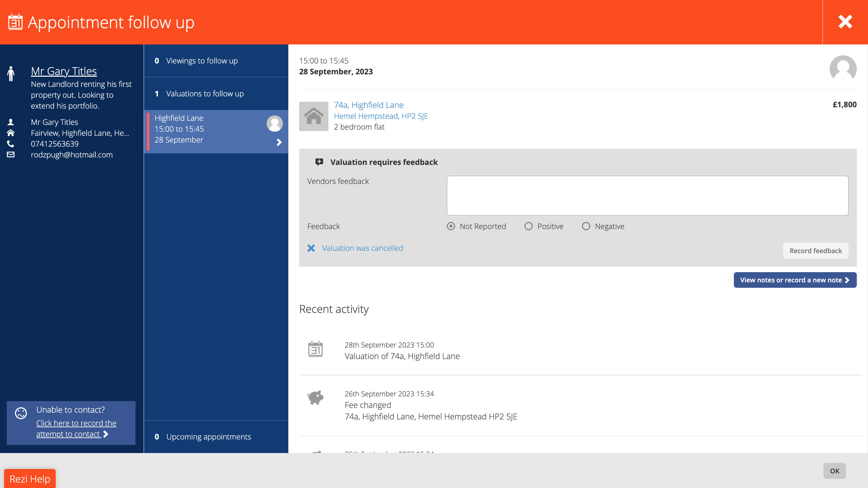
Task: Click the contact name icon next to Mr Gary Titles
Action: tap(11, 122)
